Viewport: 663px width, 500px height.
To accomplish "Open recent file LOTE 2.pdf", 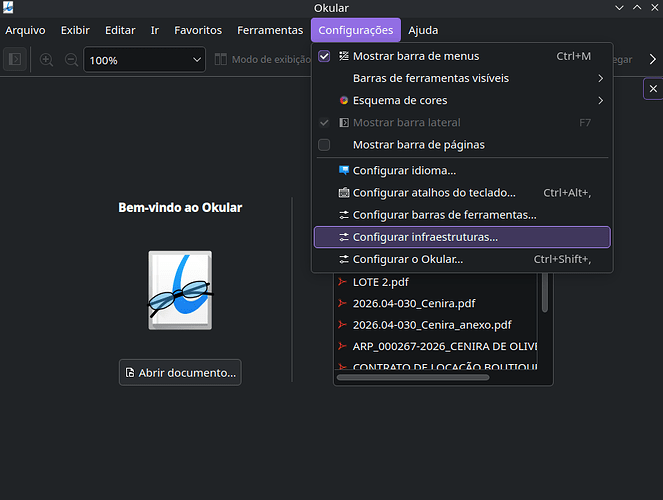I will point(436,282).
